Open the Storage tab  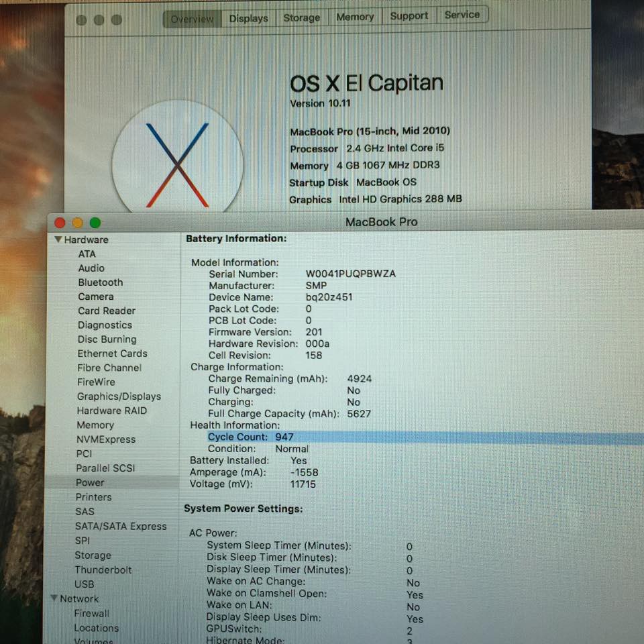[x=302, y=17]
